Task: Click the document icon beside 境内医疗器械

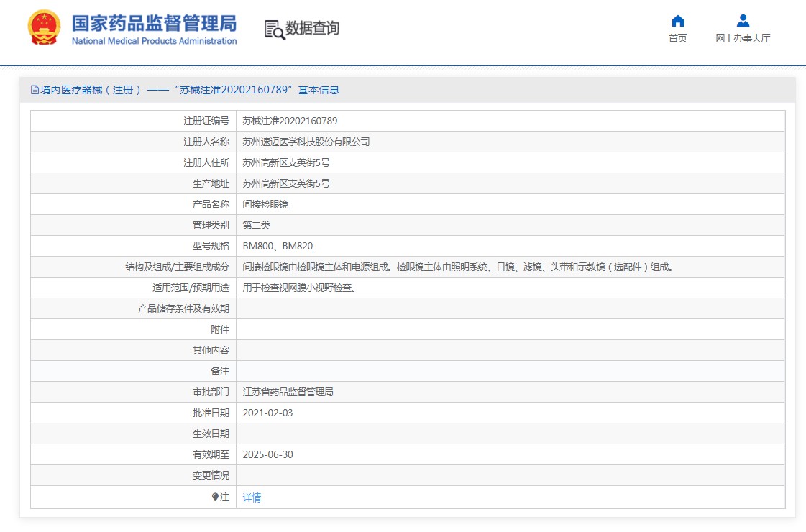Action: coord(35,90)
